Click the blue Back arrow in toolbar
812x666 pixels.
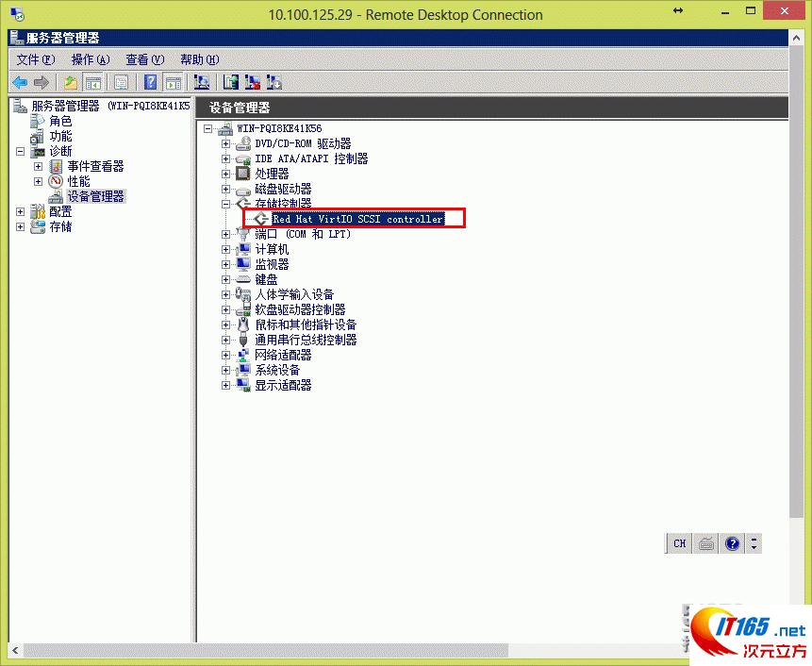20,82
